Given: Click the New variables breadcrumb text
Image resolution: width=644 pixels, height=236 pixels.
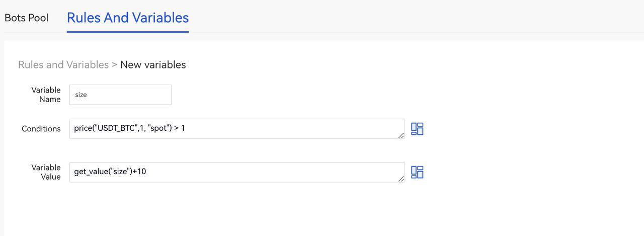Looking at the screenshot, I should [153, 64].
